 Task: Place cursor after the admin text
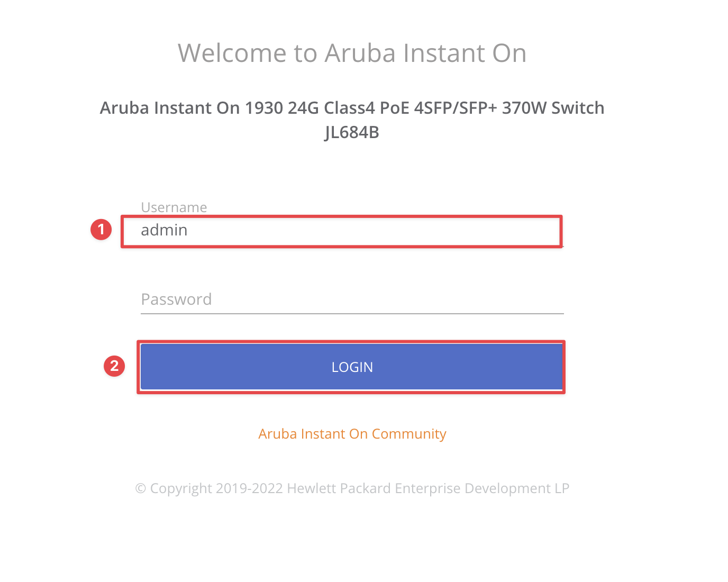click(x=189, y=230)
